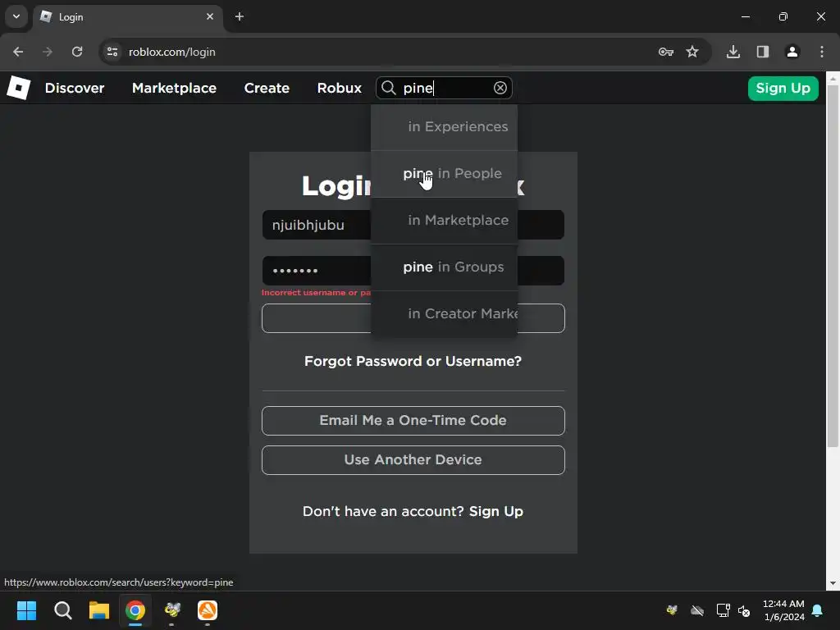
Task: Click the Chrome icon in taskbar
Action: click(135, 610)
